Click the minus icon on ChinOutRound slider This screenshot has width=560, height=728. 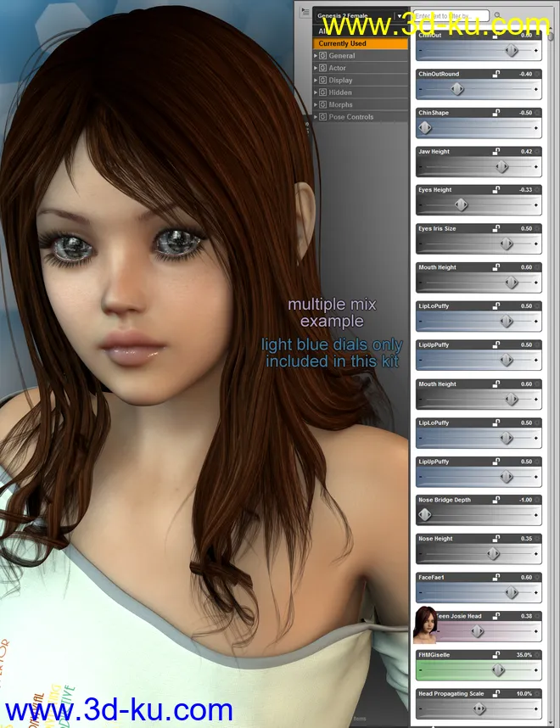420,89
